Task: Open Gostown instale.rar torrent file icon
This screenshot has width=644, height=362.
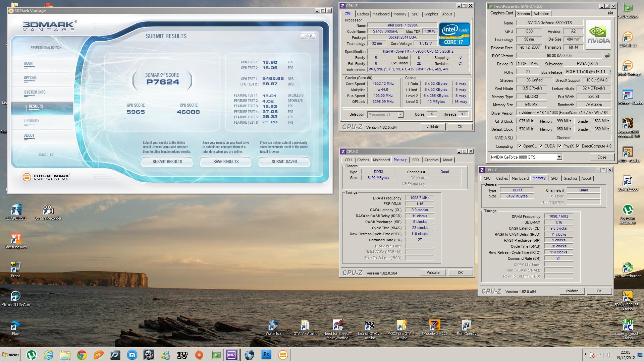Action: (628, 215)
